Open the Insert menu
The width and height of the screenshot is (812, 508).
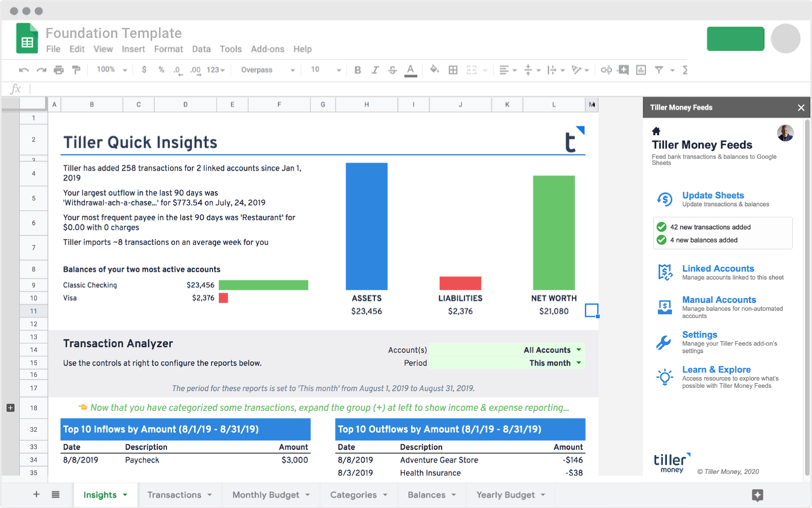(x=133, y=49)
